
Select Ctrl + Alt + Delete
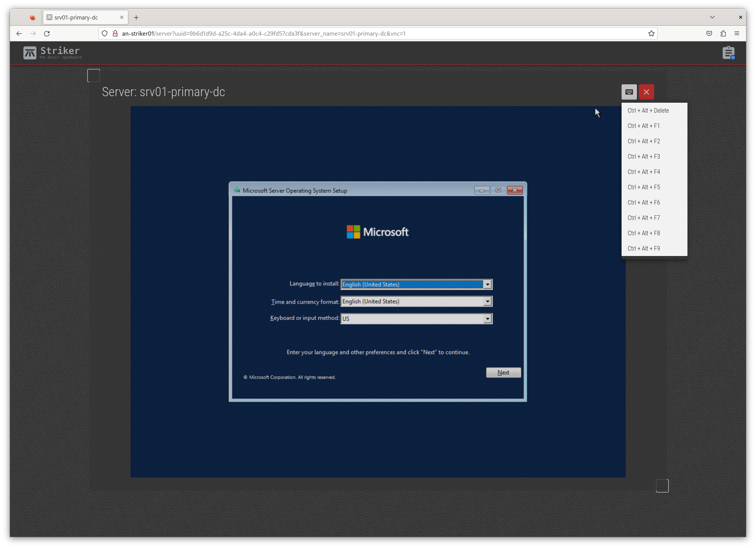click(654, 110)
